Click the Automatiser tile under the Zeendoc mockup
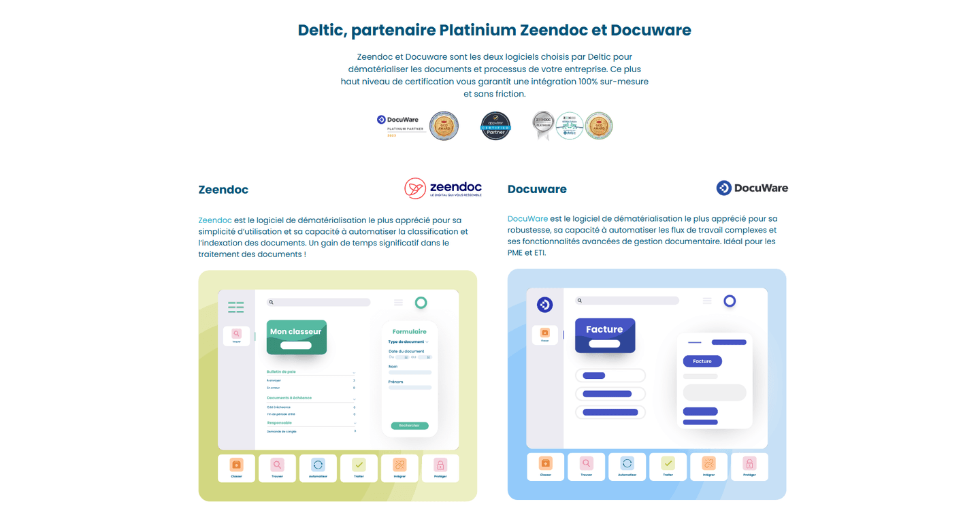980x521 pixels. click(x=318, y=468)
